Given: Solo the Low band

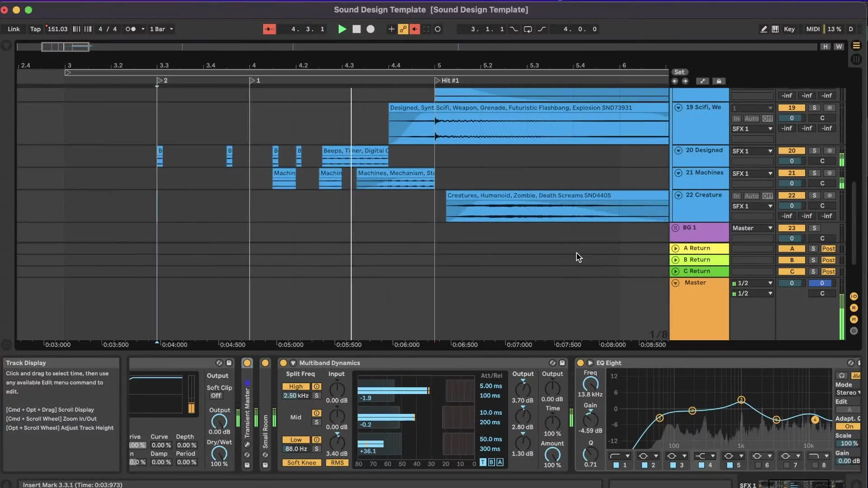Looking at the screenshot, I should [x=316, y=449].
